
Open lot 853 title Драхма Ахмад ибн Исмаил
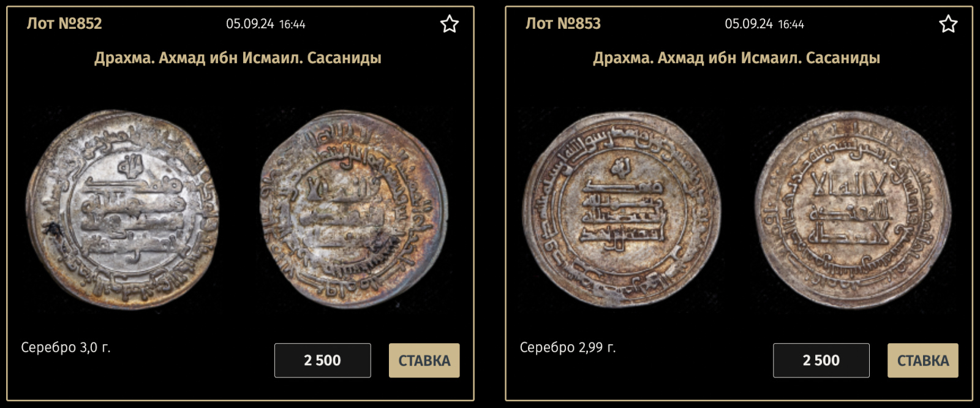[x=736, y=58]
